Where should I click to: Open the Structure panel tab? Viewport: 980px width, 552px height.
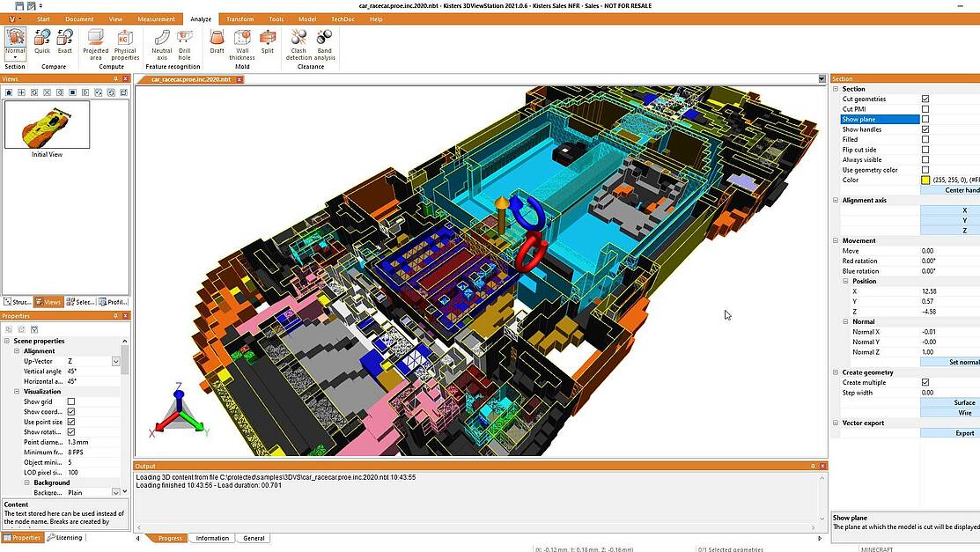[x=17, y=302]
